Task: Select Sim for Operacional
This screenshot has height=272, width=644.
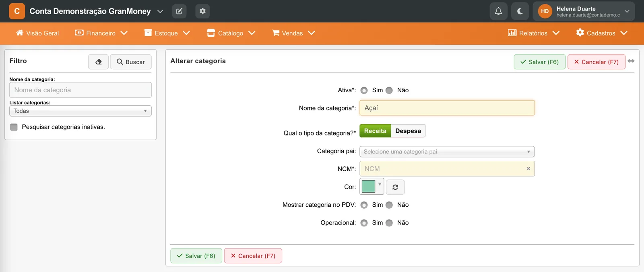Action: [x=364, y=223]
